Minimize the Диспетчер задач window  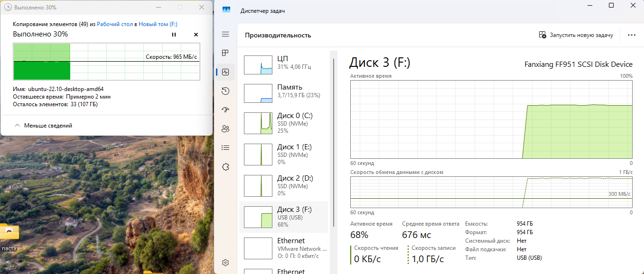589,5
